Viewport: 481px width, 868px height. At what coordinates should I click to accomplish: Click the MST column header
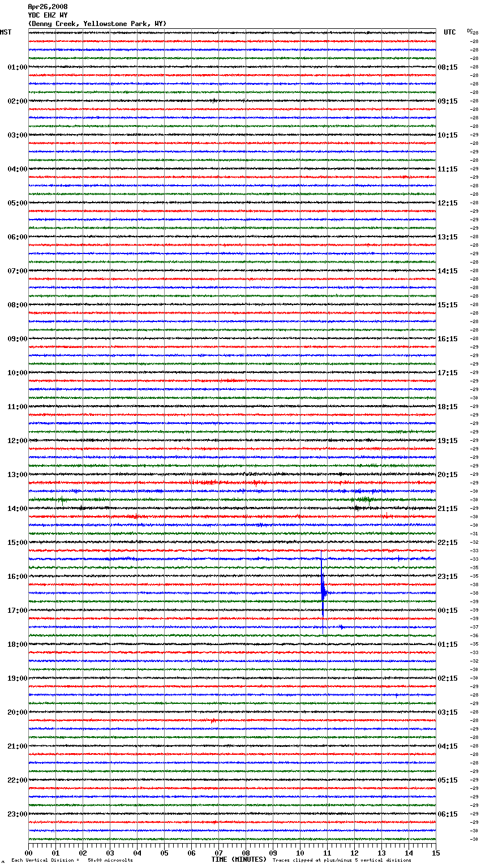pyautogui.click(x=6, y=32)
